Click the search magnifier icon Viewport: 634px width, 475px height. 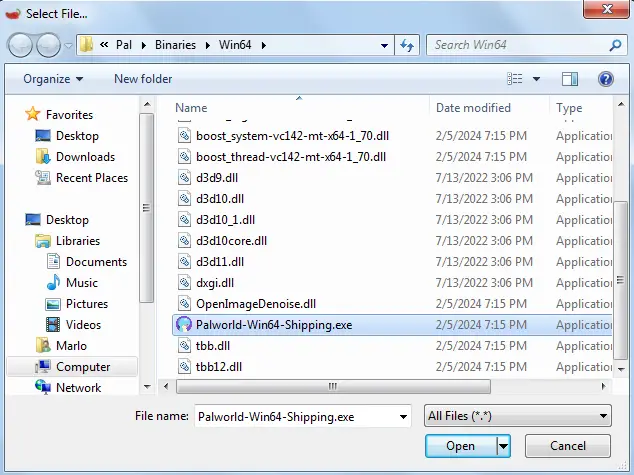click(615, 45)
